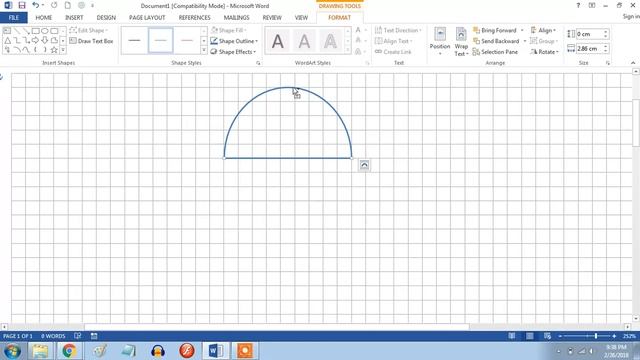Select the Arrow line shape in Insert Shapes

26,31
